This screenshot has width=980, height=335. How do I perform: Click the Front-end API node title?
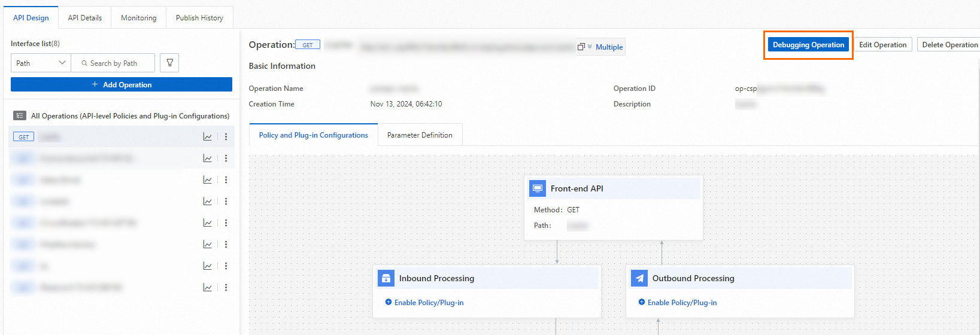click(577, 188)
